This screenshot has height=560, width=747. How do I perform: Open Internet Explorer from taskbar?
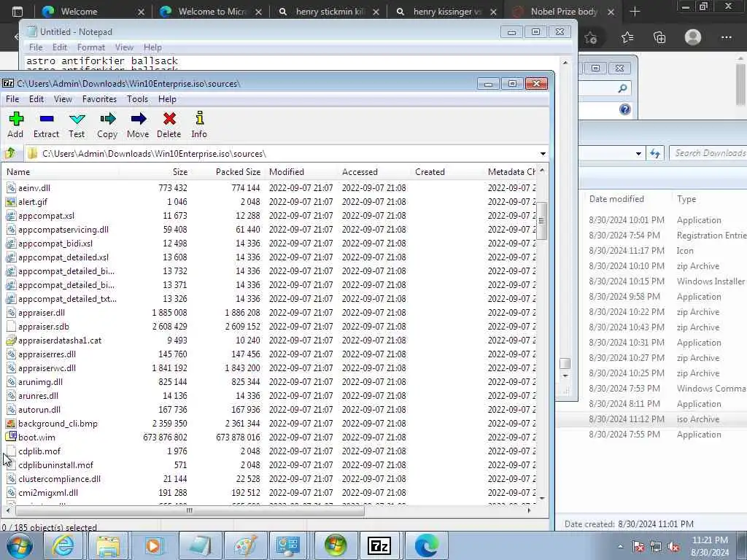tap(63, 545)
